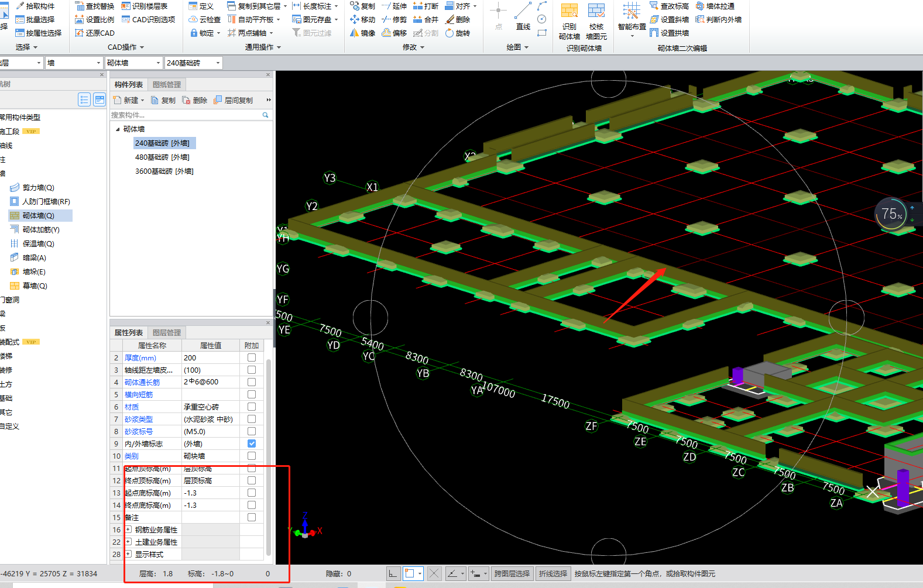Click 图元存盘 save elements tool
This screenshot has height=588, width=923.
312,19
